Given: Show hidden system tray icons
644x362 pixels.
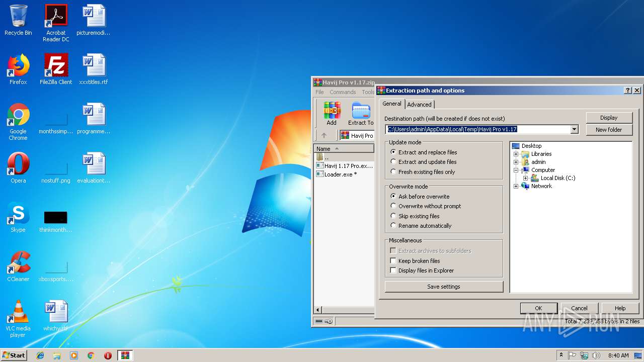Looking at the screenshot, I should (561, 355).
